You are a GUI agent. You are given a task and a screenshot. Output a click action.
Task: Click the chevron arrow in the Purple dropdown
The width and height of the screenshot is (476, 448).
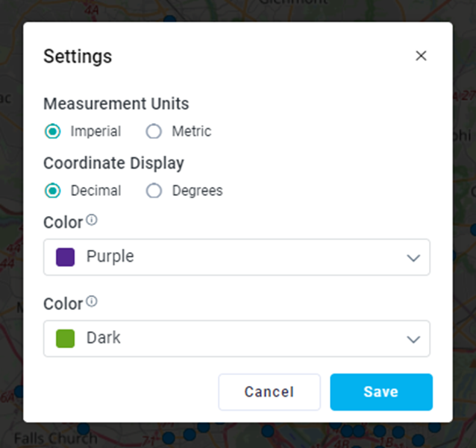(x=413, y=258)
